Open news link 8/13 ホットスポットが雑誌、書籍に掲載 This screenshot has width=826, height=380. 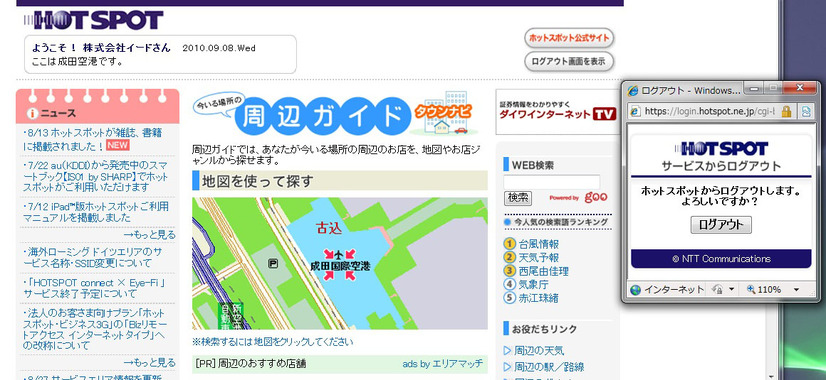coord(93,139)
